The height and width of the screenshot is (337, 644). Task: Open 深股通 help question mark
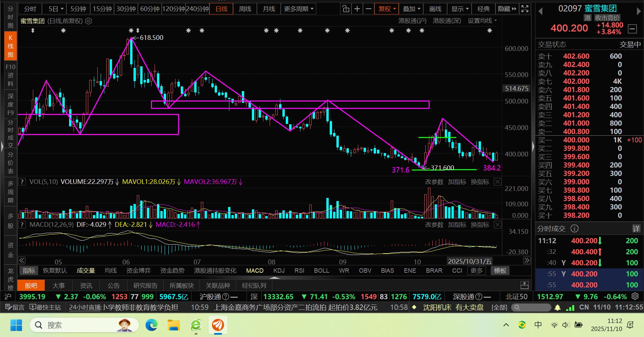(x=479, y=297)
